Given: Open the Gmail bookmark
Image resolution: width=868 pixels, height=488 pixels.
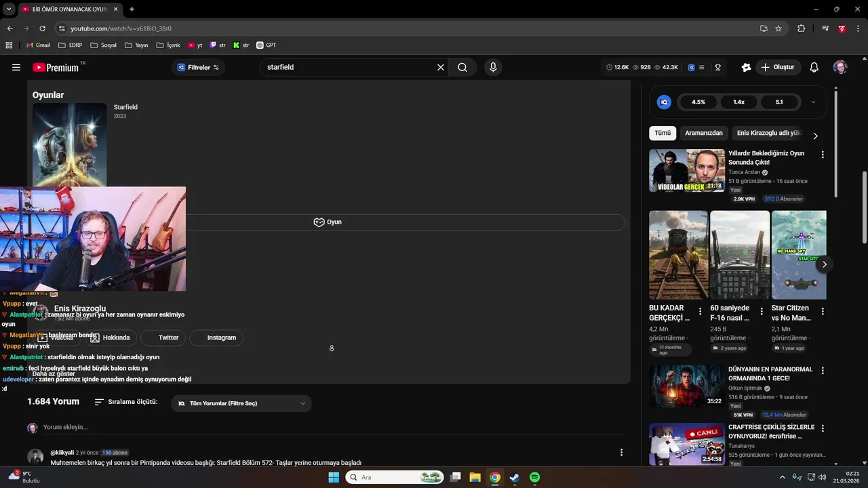Looking at the screenshot, I should point(38,45).
